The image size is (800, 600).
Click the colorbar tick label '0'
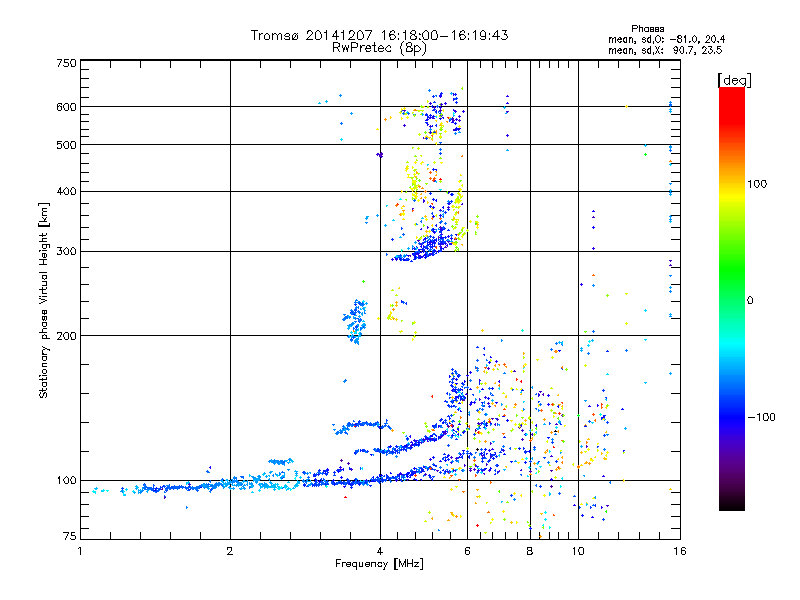pos(749,300)
